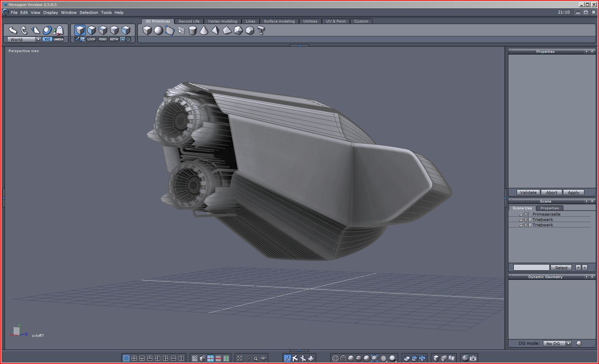Open the World coordinate dropdown

[38, 40]
